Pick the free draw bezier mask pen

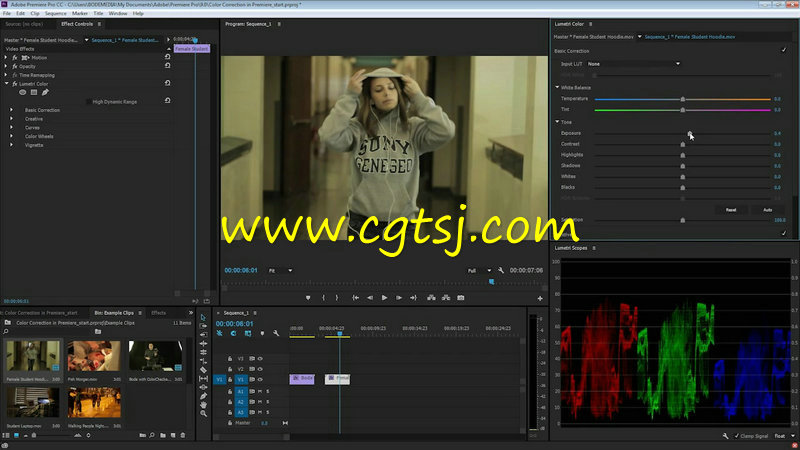(45, 92)
